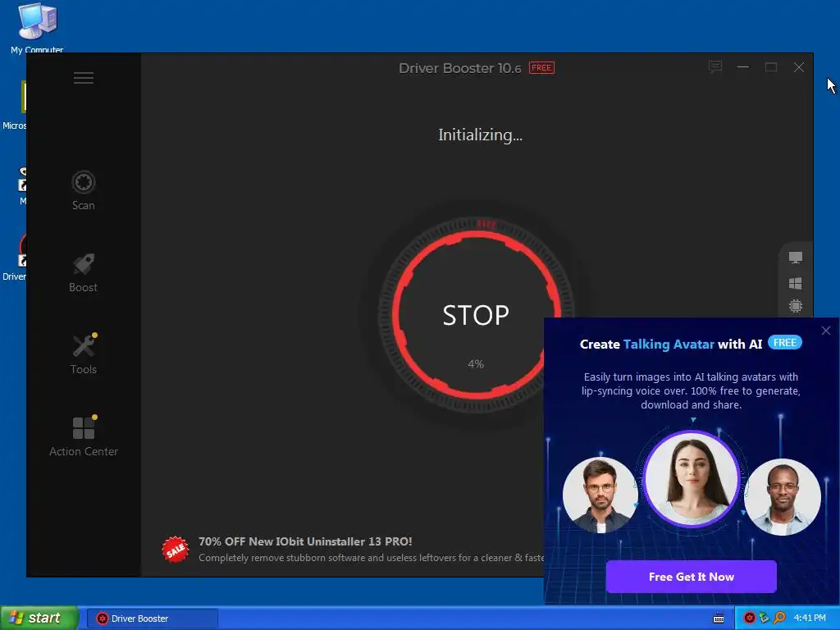The height and width of the screenshot is (630, 840).
Task: Click the Driver Booster tray icon
Action: (750, 619)
